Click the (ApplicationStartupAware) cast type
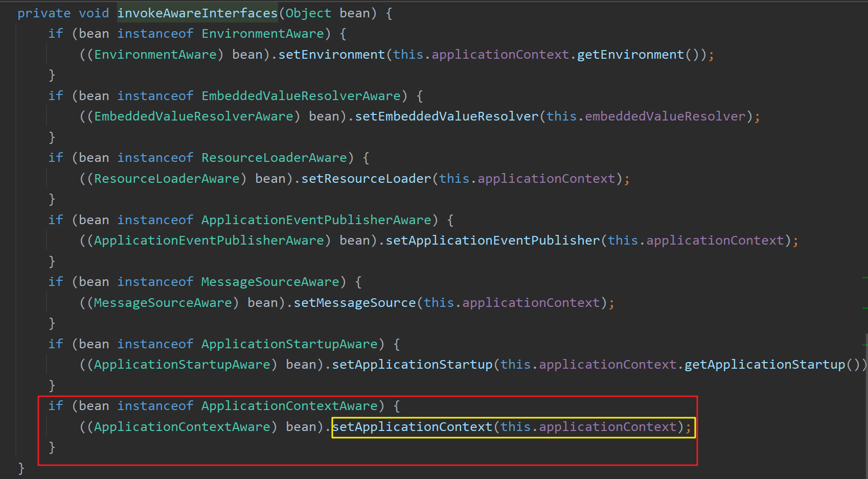868x479 pixels. click(182, 365)
